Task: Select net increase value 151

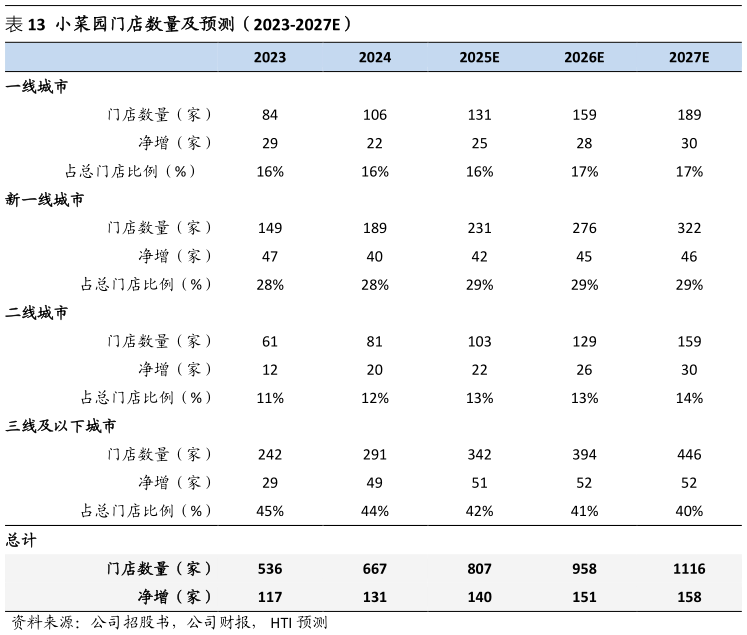Action: (x=584, y=597)
